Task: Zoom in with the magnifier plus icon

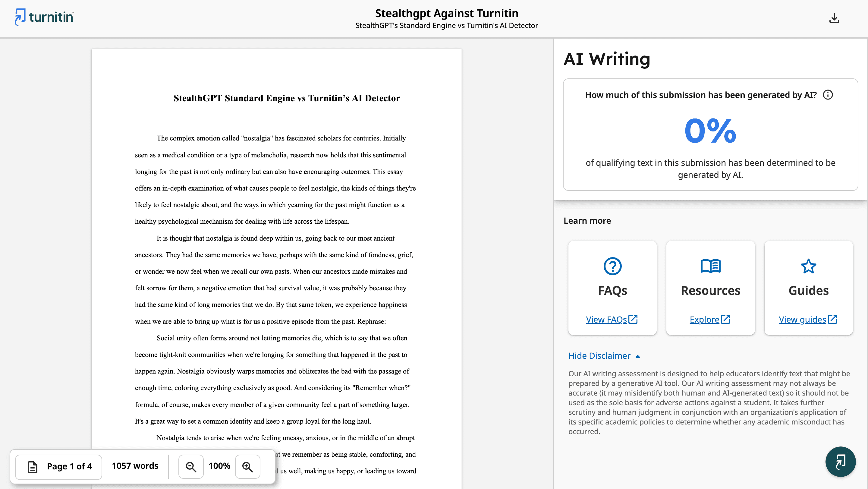Action: [248, 467]
